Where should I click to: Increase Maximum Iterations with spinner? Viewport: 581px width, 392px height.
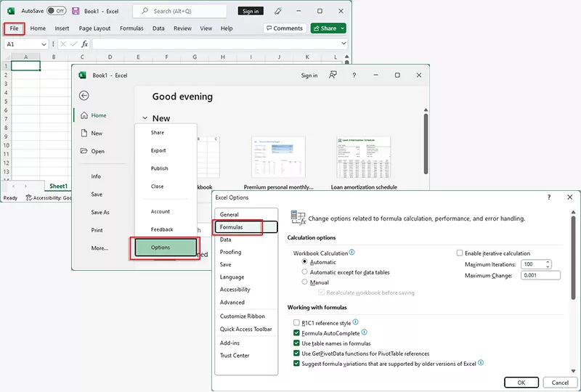(547, 262)
